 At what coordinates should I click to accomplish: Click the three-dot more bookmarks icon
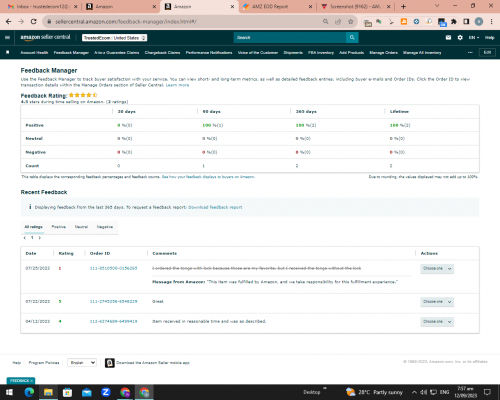click(x=470, y=53)
